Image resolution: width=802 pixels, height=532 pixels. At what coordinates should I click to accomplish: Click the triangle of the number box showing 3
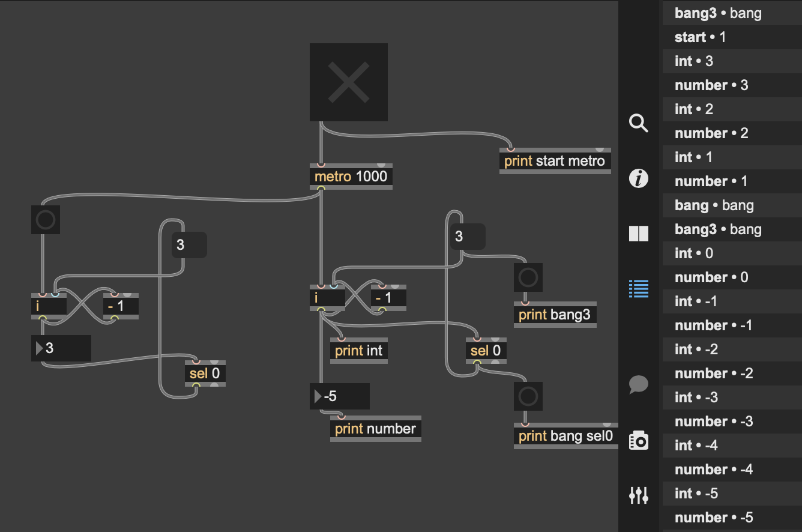click(x=39, y=348)
